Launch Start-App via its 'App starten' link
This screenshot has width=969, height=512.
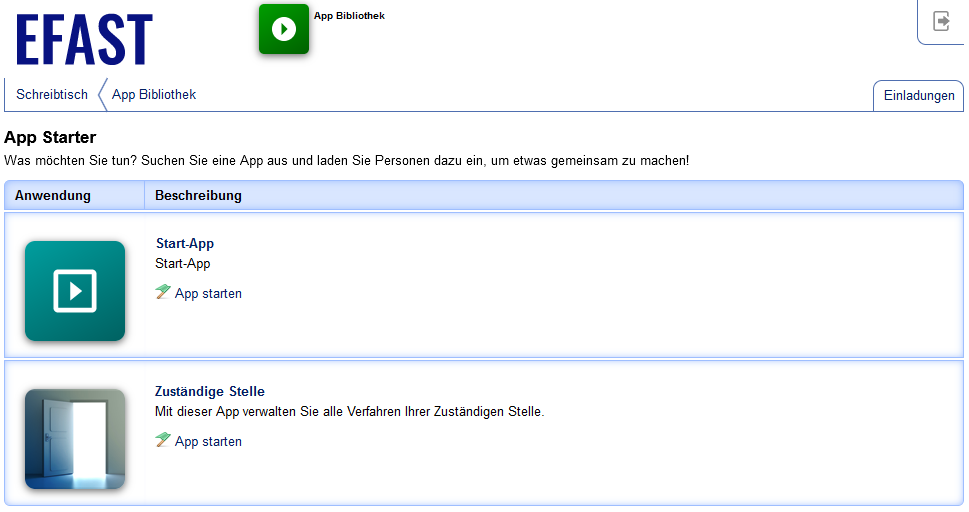click(x=208, y=294)
